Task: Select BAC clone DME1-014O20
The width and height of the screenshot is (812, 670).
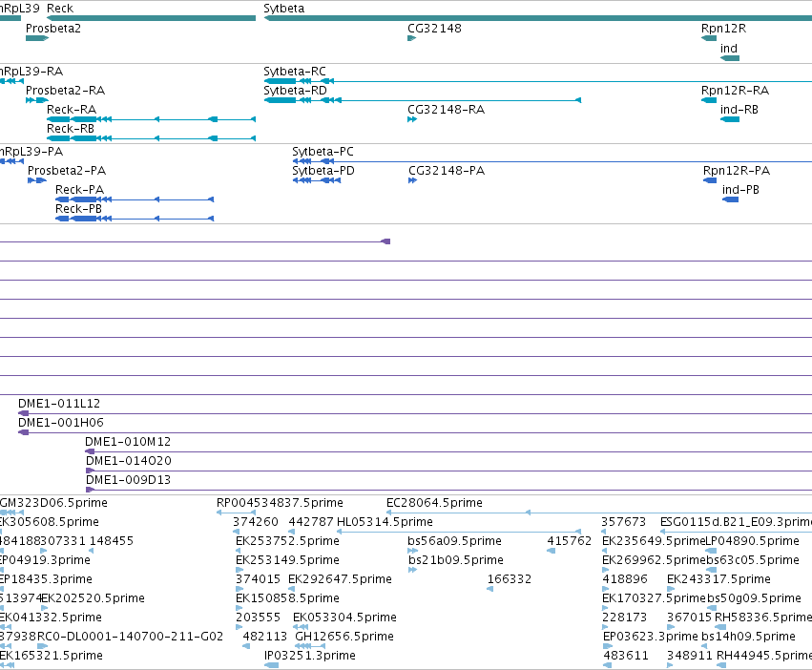Action: click(129, 461)
